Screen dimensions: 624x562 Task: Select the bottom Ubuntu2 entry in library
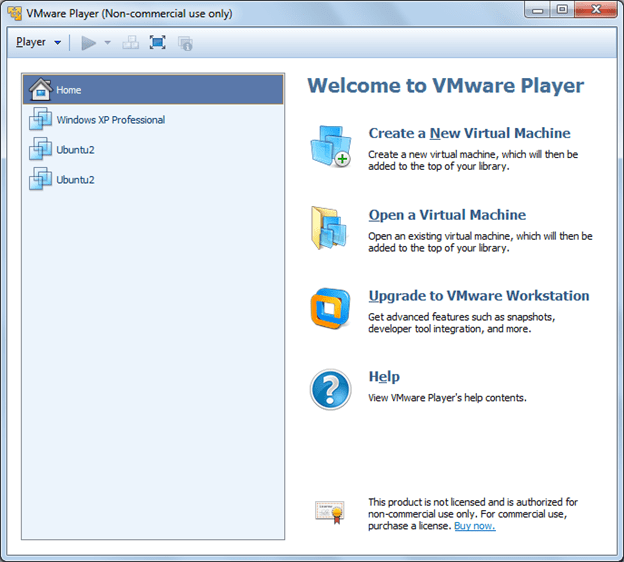[75, 180]
